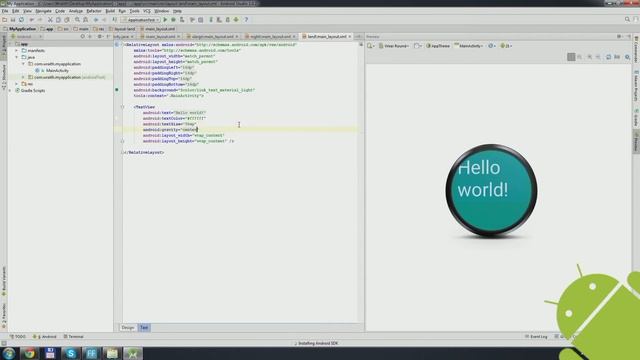
Task: Zoom in on the layout preview
Action: pos(589,57)
